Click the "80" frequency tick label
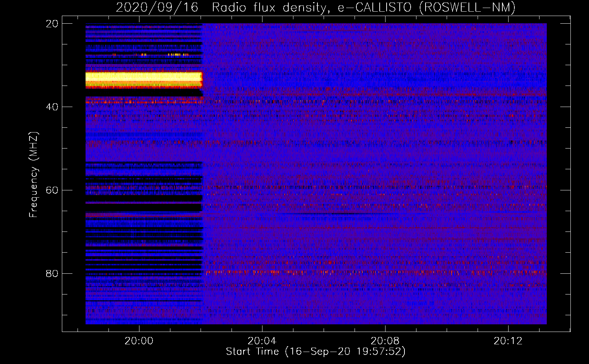Viewport: 589px width, 364px height. click(x=52, y=274)
